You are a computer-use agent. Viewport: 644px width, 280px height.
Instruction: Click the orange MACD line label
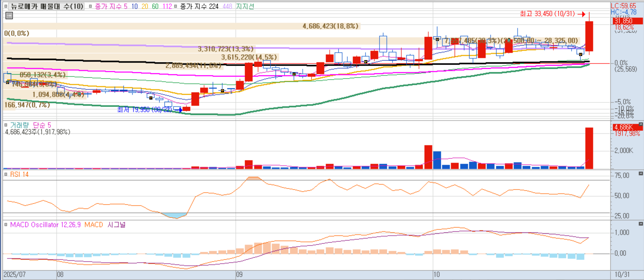point(93,225)
